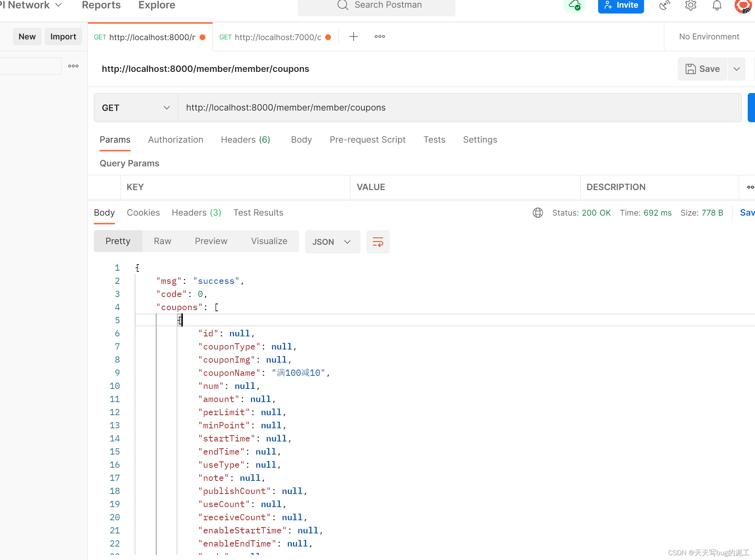The height and width of the screenshot is (560, 755).
Task: Select the Params tab
Action: pos(115,140)
